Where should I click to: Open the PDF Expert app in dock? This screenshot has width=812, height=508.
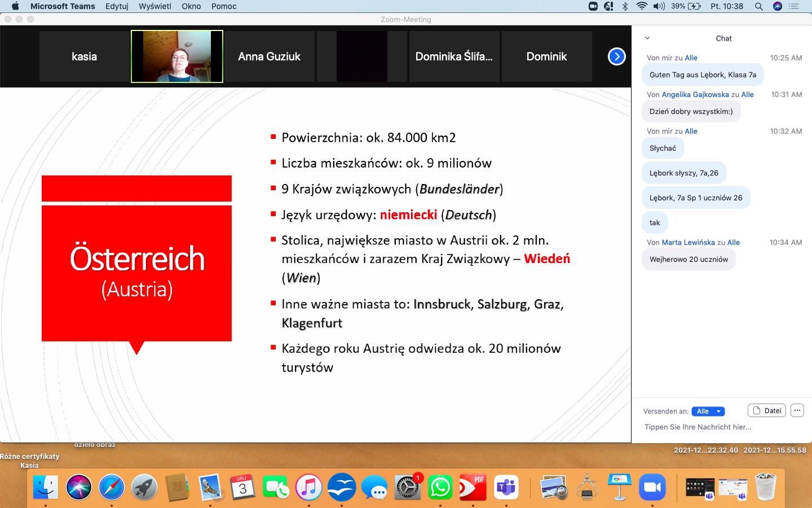point(473,487)
